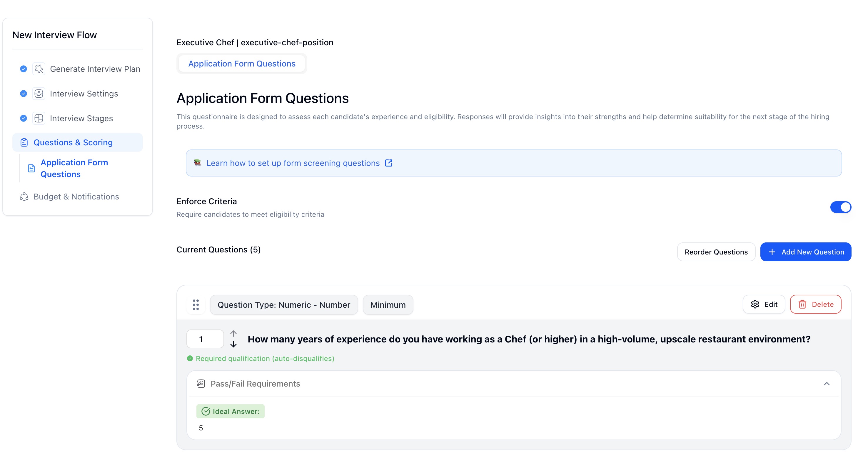Click the external link icon beside Learn link
This screenshot has height=456, width=868.
pyautogui.click(x=388, y=163)
